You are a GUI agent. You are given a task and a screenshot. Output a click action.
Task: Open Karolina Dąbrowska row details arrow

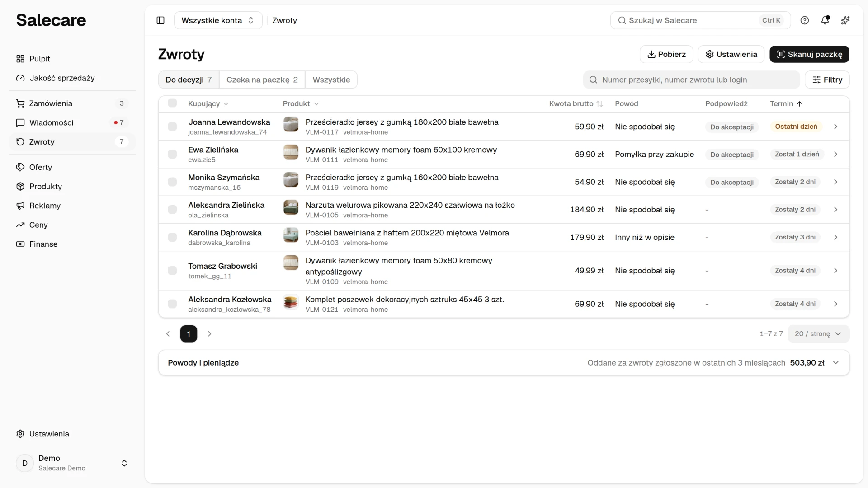[836, 237]
